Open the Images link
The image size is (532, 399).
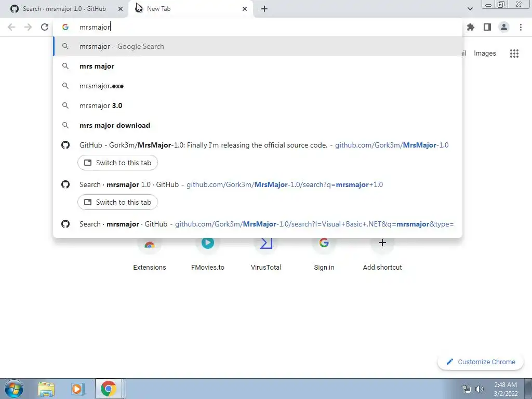[485, 54]
